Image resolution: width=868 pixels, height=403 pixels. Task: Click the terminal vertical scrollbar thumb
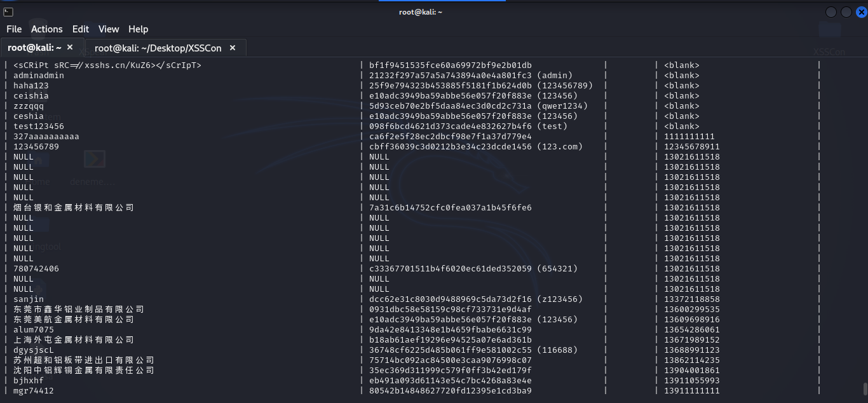click(864, 389)
